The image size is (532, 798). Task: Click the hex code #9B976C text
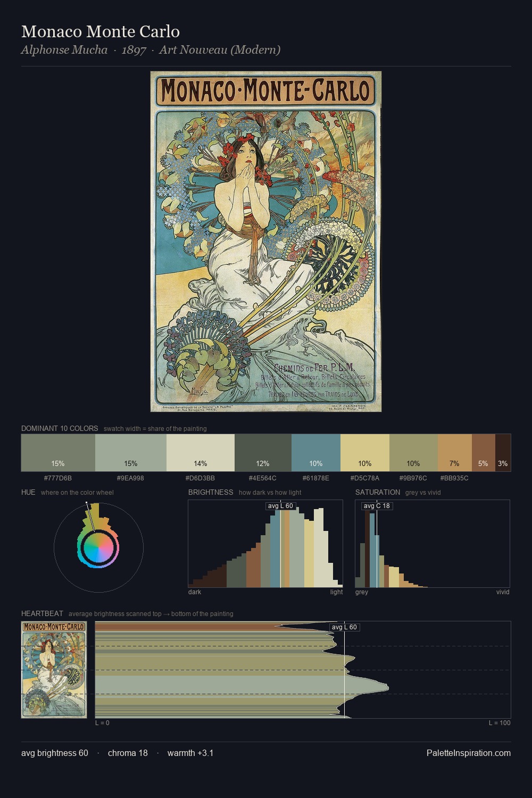(413, 478)
